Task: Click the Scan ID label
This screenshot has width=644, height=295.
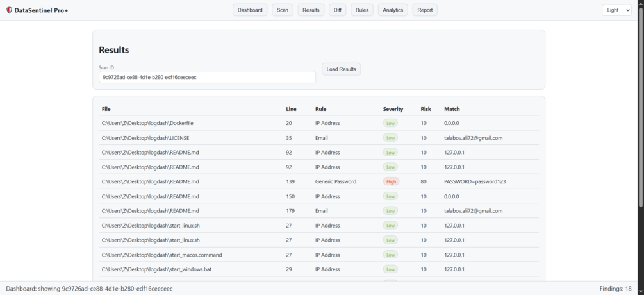Action: coord(106,67)
